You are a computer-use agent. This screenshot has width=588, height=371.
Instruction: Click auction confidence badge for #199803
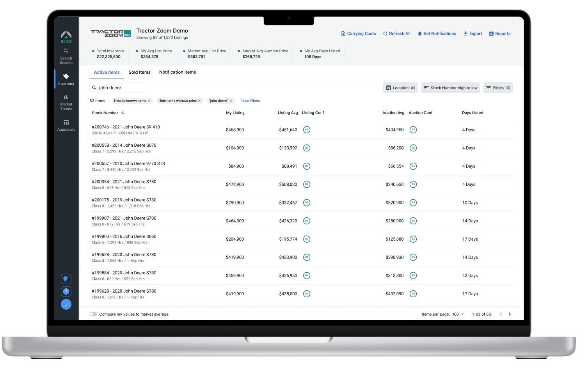pyautogui.click(x=413, y=239)
